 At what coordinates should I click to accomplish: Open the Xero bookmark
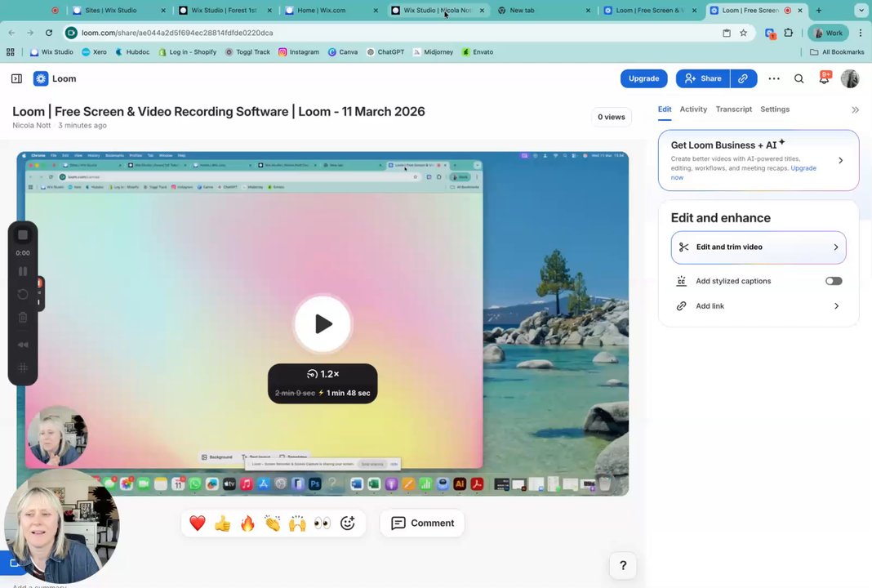(x=94, y=51)
